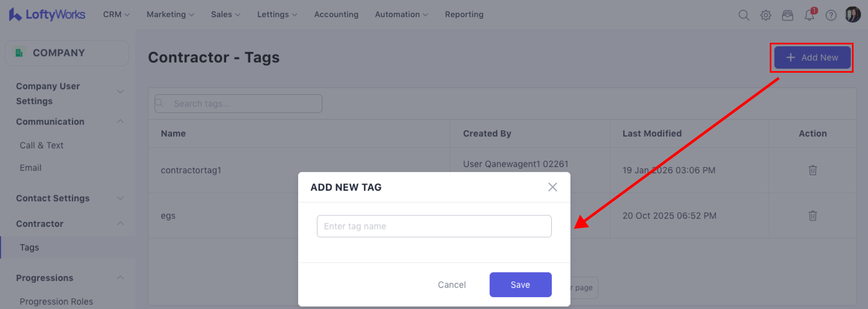
Task: Close the Add New Tag dialog
Action: [552, 187]
